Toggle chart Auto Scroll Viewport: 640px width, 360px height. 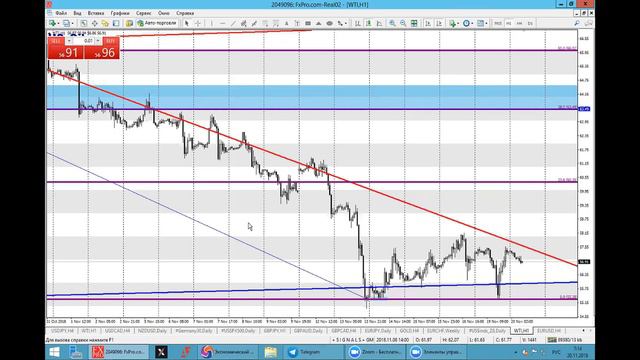tap(428, 23)
